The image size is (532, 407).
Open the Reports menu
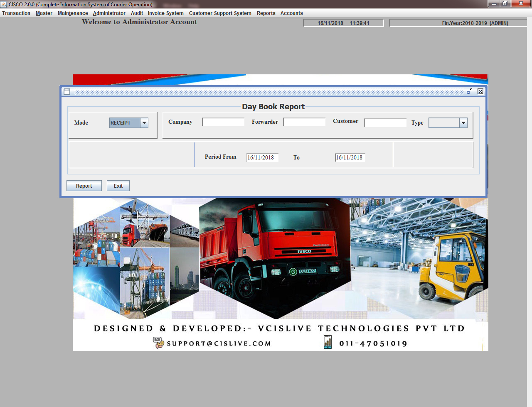pyautogui.click(x=266, y=13)
